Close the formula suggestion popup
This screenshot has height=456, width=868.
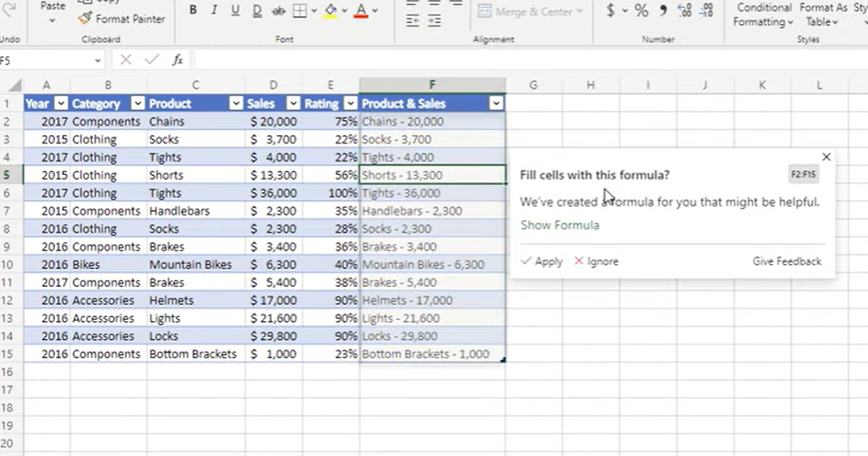click(x=826, y=157)
